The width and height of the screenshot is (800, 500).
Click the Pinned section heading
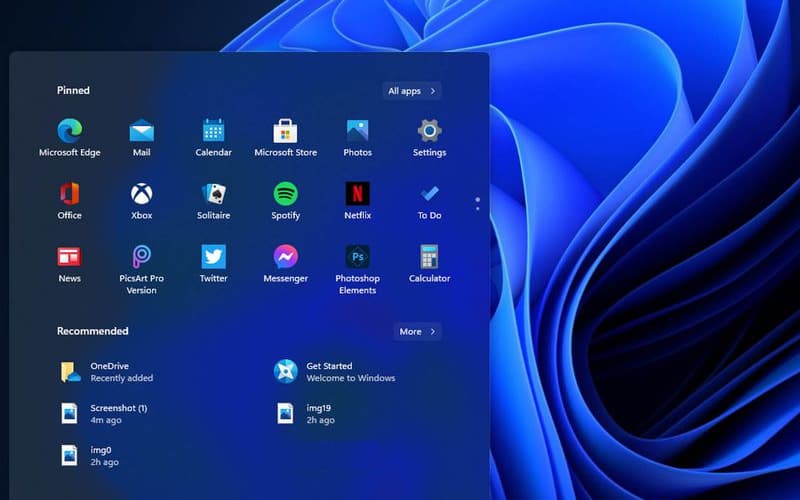point(73,90)
